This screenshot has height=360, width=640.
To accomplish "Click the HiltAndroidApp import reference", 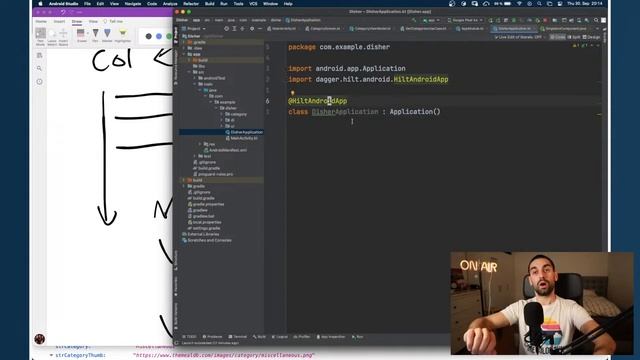I will [x=421, y=79].
